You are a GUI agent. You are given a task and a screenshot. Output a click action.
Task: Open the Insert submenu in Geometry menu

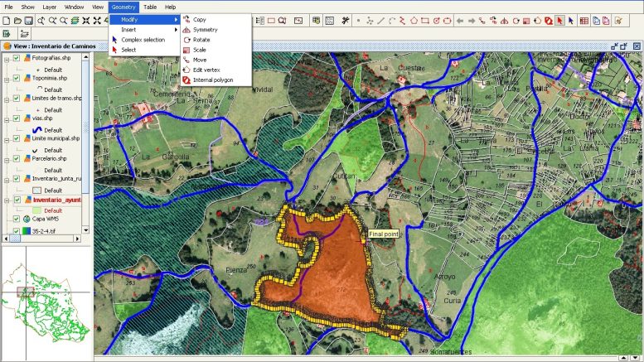[x=144, y=30]
